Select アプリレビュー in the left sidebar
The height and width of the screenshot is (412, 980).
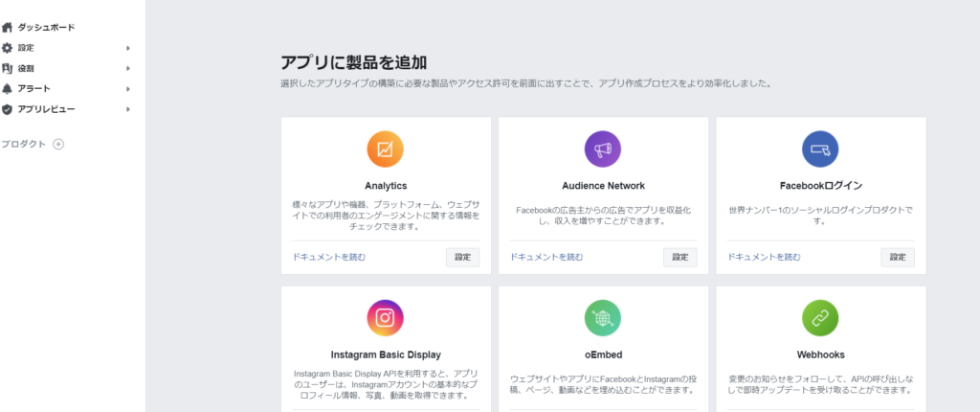coord(45,109)
